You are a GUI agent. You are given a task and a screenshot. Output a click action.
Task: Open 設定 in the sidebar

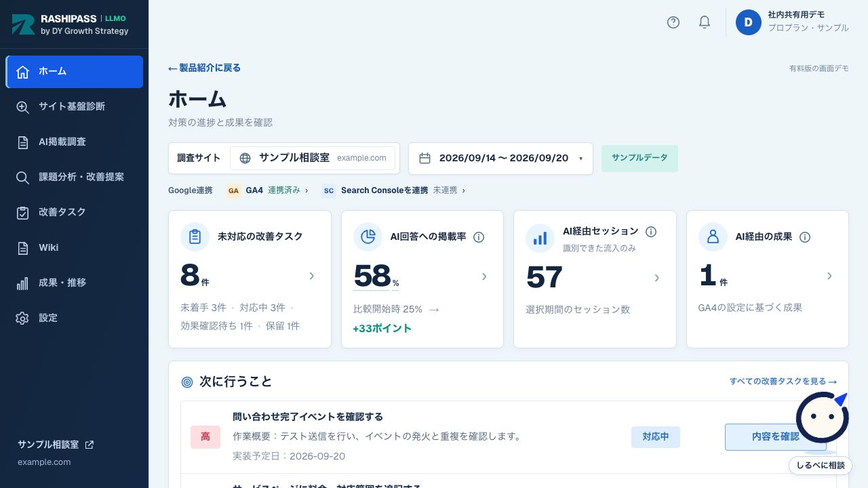75,319
